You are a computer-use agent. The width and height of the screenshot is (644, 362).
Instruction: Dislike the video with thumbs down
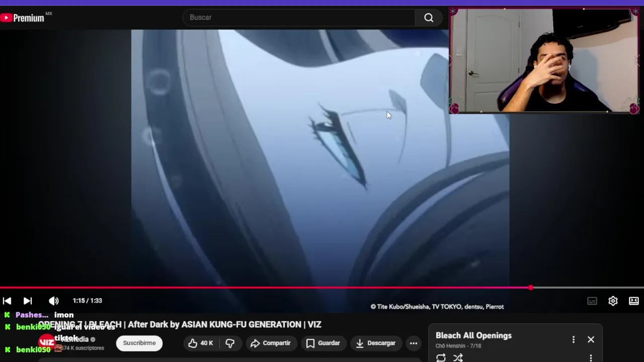(x=230, y=343)
